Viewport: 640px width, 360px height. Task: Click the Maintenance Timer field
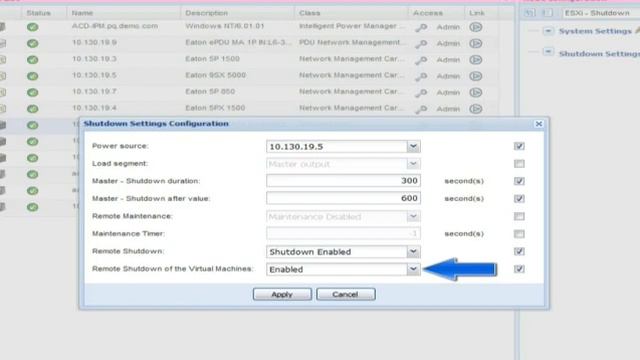click(343, 234)
